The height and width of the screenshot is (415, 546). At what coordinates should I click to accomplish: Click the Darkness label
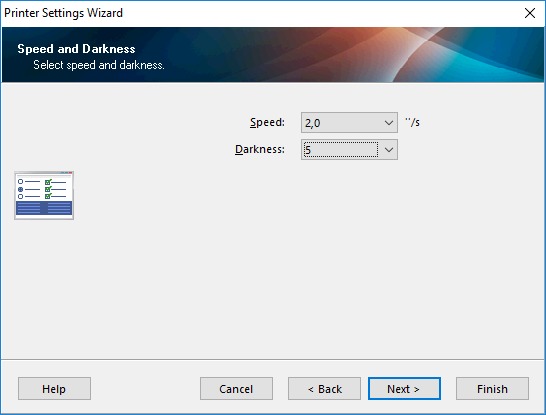(260, 149)
